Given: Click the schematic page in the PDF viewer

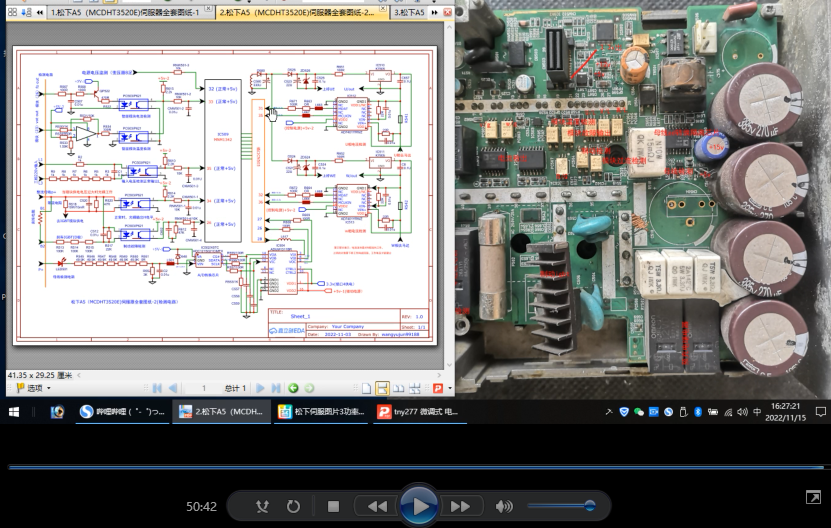Looking at the screenshot, I should pos(225,196).
